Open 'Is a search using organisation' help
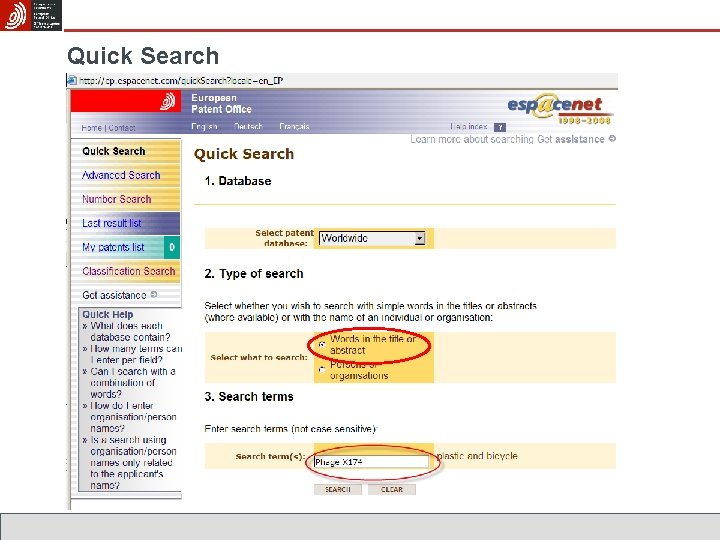This screenshot has width=720, height=540. point(133,462)
